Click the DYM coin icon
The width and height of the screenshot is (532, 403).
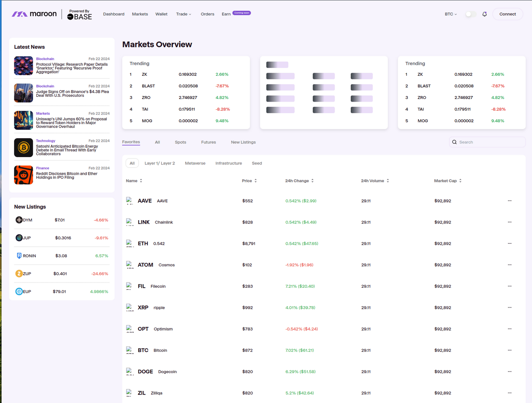click(19, 220)
